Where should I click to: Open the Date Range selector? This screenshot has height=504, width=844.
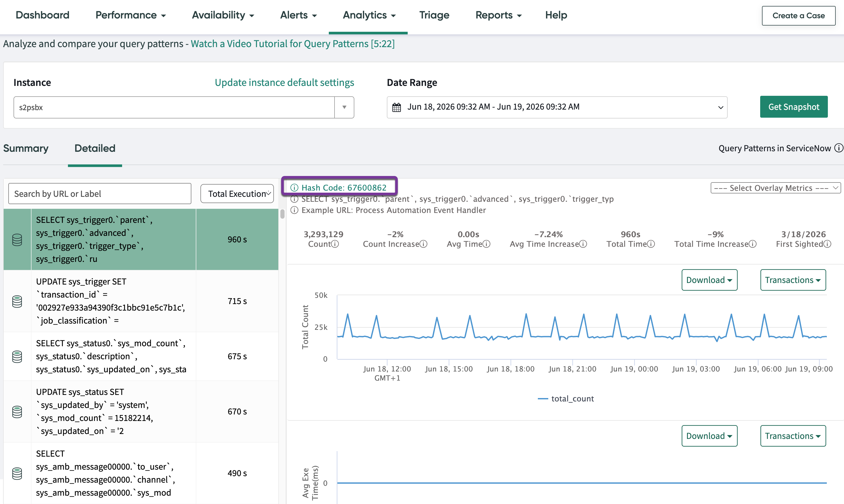pos(557,107)
